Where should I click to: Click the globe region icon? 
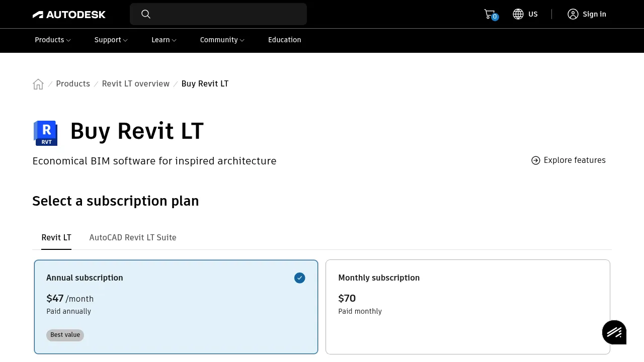(x=518, y=14)
